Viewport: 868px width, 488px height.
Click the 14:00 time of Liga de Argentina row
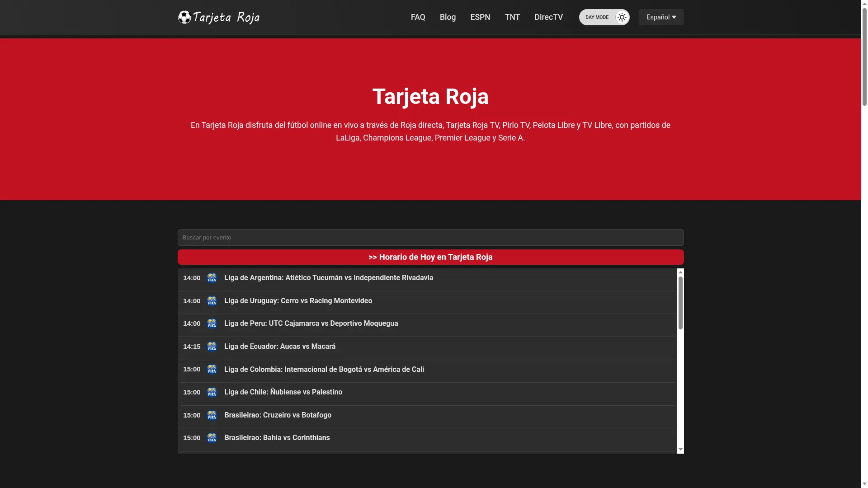192,278
